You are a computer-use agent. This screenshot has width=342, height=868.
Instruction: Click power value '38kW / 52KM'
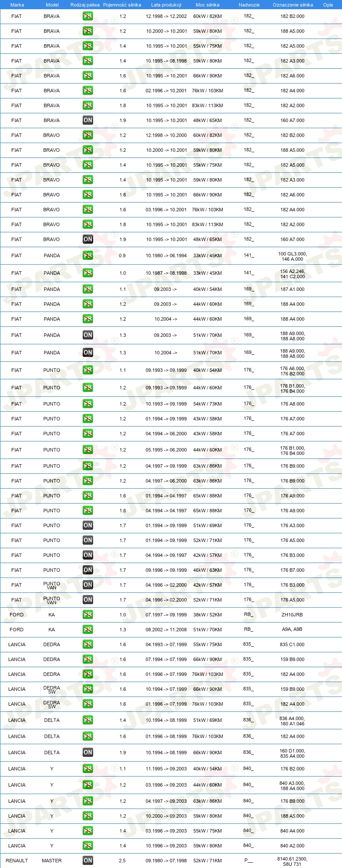click(x=208, y=615)
